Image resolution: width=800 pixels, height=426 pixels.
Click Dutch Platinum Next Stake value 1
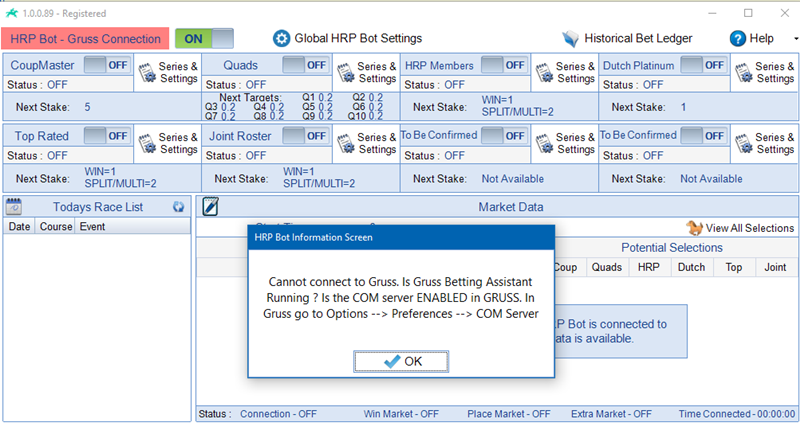(x=683, y=107)
